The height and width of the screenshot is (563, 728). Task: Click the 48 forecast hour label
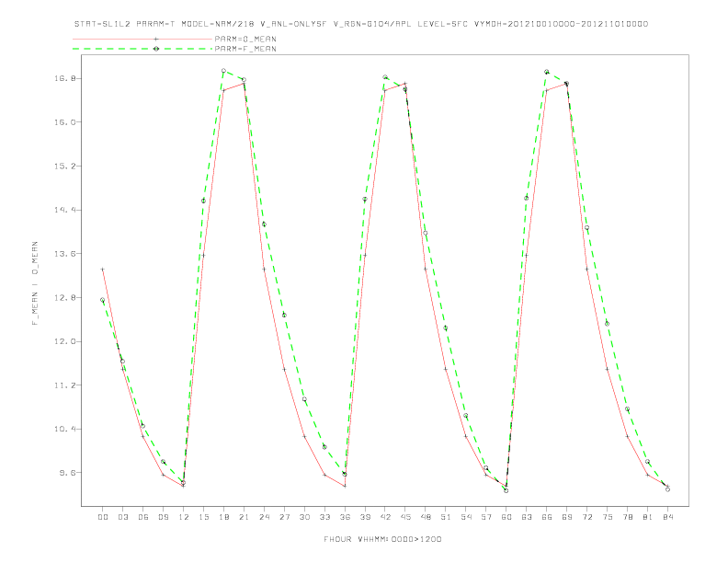[x=426, y=517]
